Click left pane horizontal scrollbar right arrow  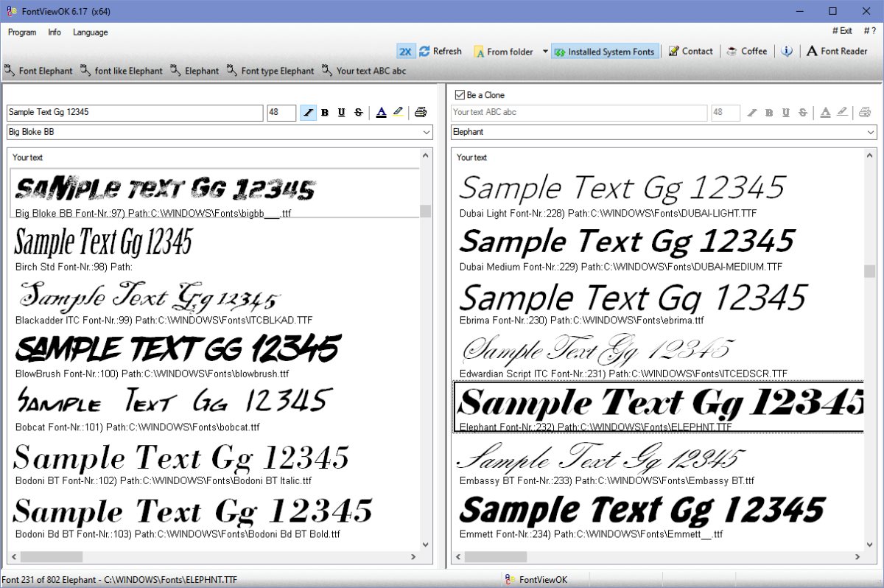414,557
